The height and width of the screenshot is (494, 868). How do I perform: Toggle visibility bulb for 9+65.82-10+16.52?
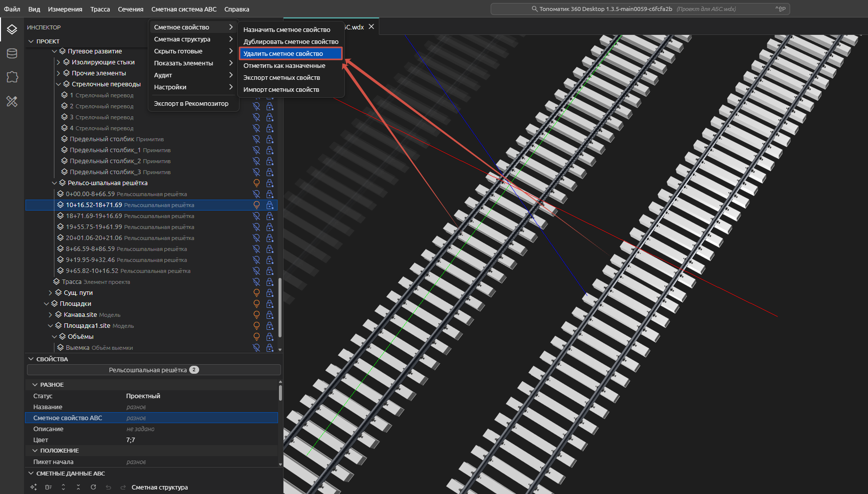[x=257, y=271]
